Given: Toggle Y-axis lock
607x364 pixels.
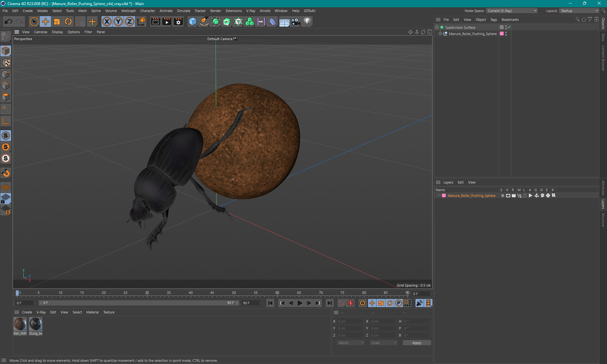Looking at the screenshot, I should click(118, 21).
